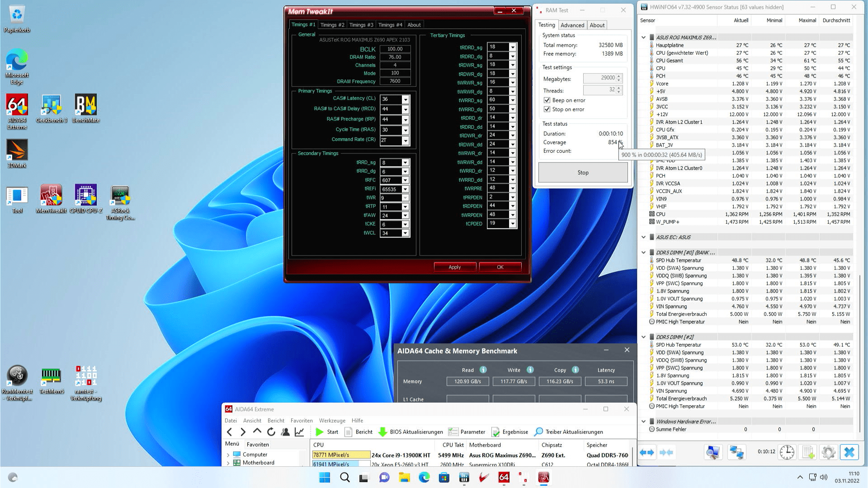Expand the Computer tree node in AIDA64
Image resolution: width=868 pixels, height=488 pixels.
[x=228, y=455]
